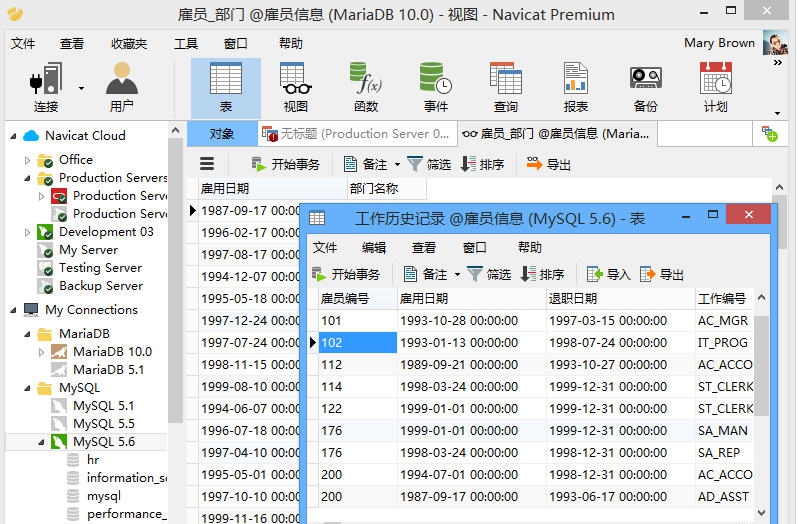Viewport: 798px width, 524px height.
Task: Switch to 无标题 (Production Server) tab
Action: pos(357,134)
